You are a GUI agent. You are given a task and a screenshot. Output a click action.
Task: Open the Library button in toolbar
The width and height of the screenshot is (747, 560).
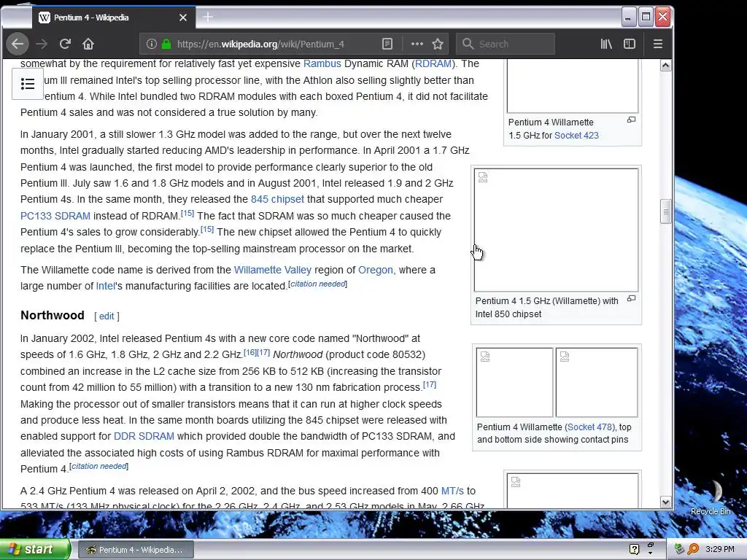pyautogui.click(x=606, y=44)
